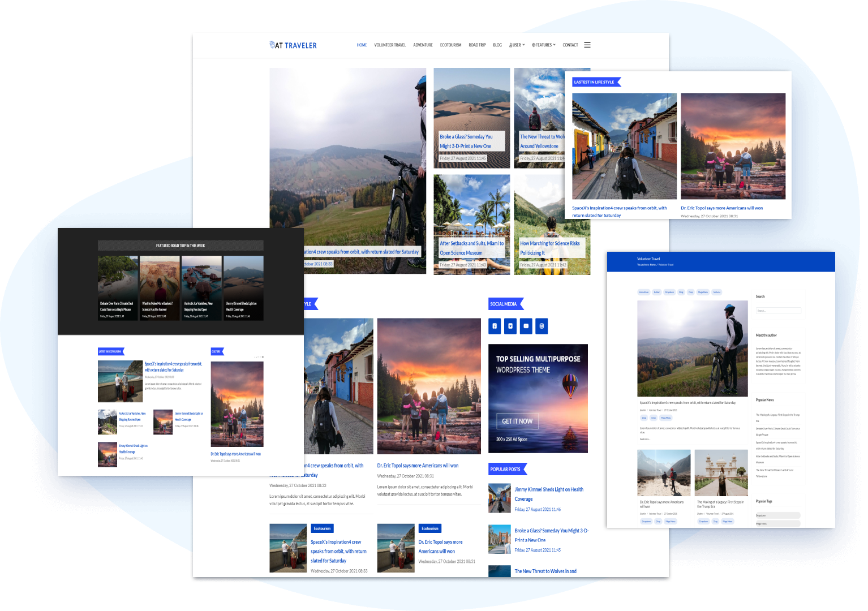Click the Taj Mahal thumbnail in Volunteer Travel page
Viewport: 868px width, 611px height.
coord(721,473)
